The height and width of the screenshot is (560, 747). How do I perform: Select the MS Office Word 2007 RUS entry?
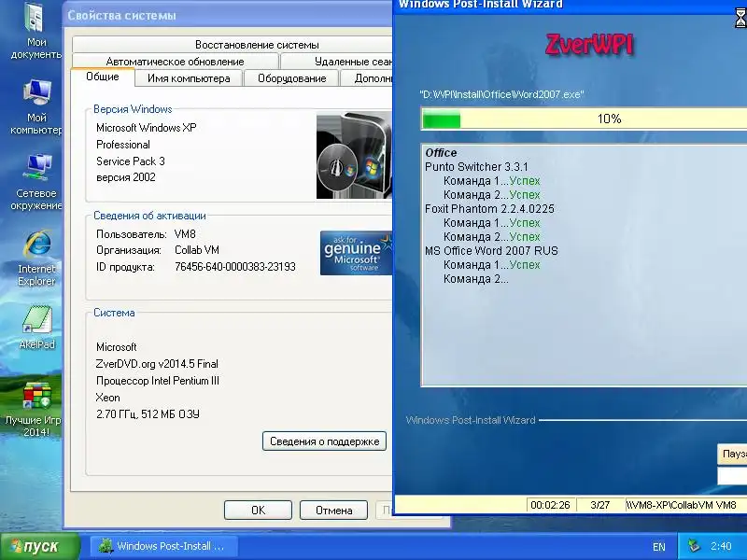point(491,250)
